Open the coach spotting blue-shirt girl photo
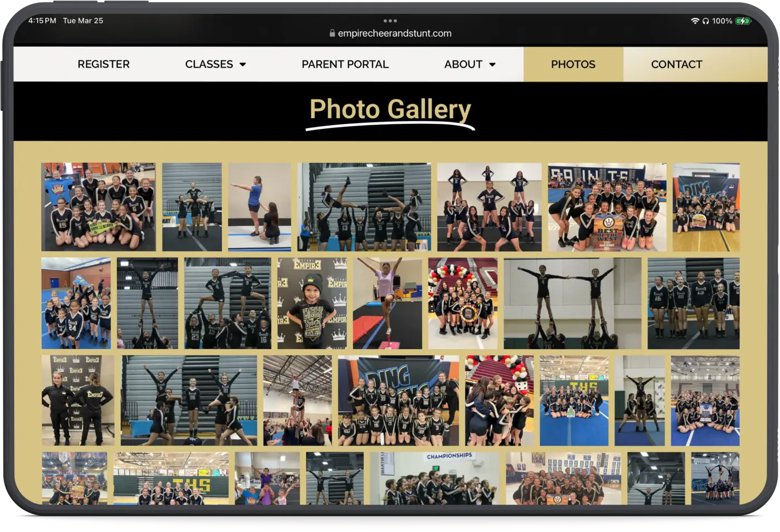This screenshot has height=532, width=780. click(259, 207)
